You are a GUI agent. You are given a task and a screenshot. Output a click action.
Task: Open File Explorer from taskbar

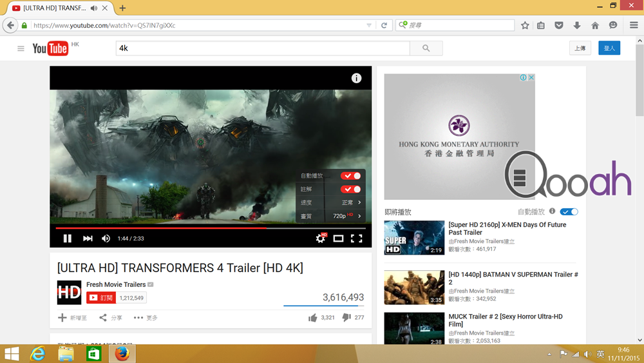click(66, 353)
